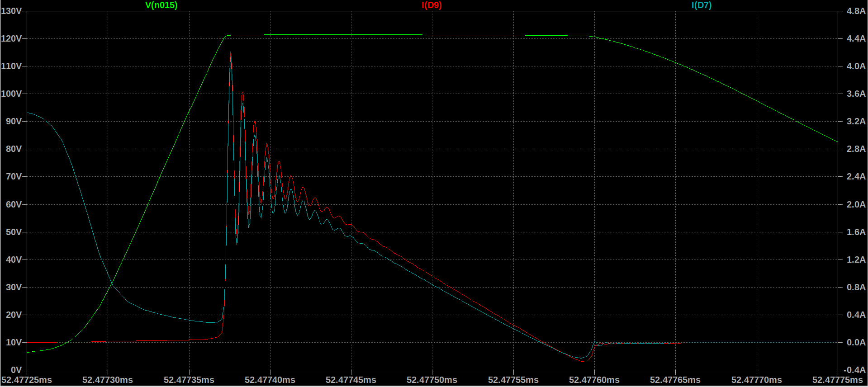The width and height of the screenshot is (868, 387).
Task: Click the 4.8A right axis label
Action: [856, 11]
